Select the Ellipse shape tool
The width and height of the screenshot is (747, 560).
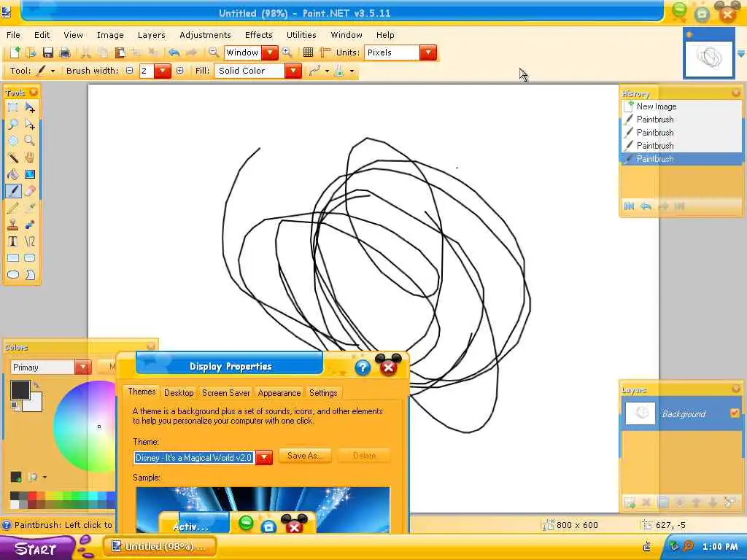[13, 275]
